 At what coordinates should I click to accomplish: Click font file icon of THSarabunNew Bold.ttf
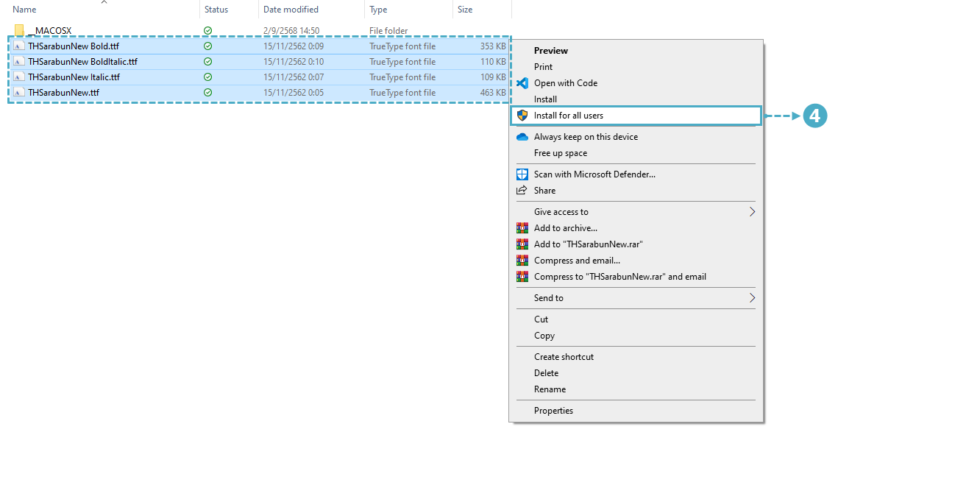coord(19,46)
